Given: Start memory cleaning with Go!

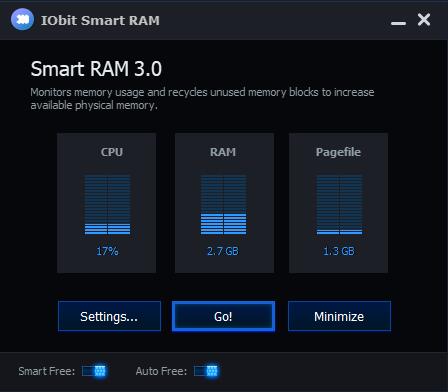Looking at the screenshot, I should (x=223, y=316).
